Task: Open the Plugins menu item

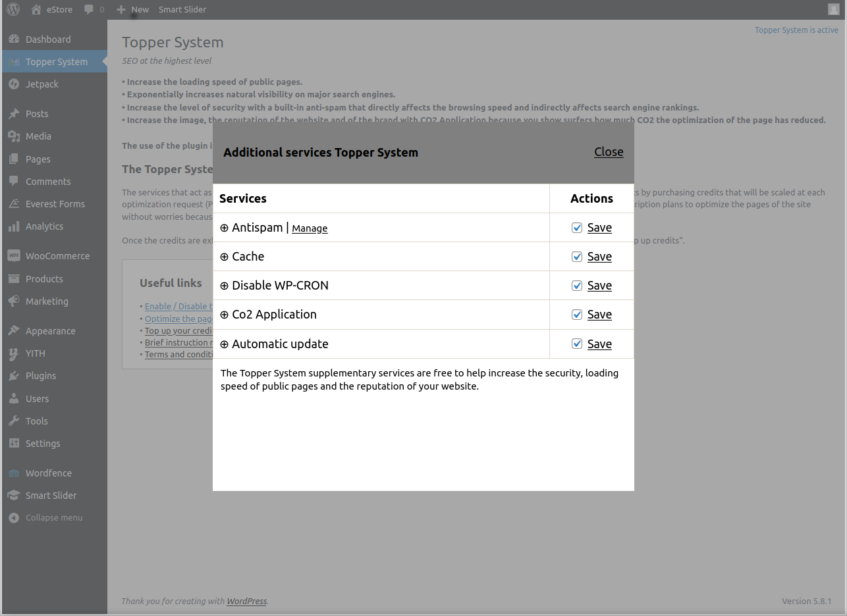Action: tap(41, 376)
